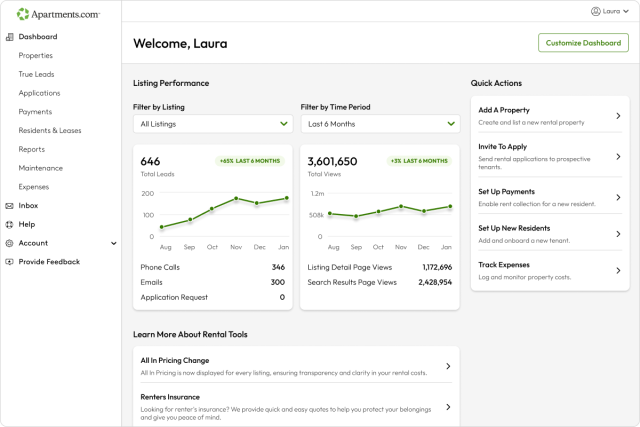The width and height of the screenshot is (640, 427).
Task: Open the Inbox menu item
Action: click(x=28, y=206)
